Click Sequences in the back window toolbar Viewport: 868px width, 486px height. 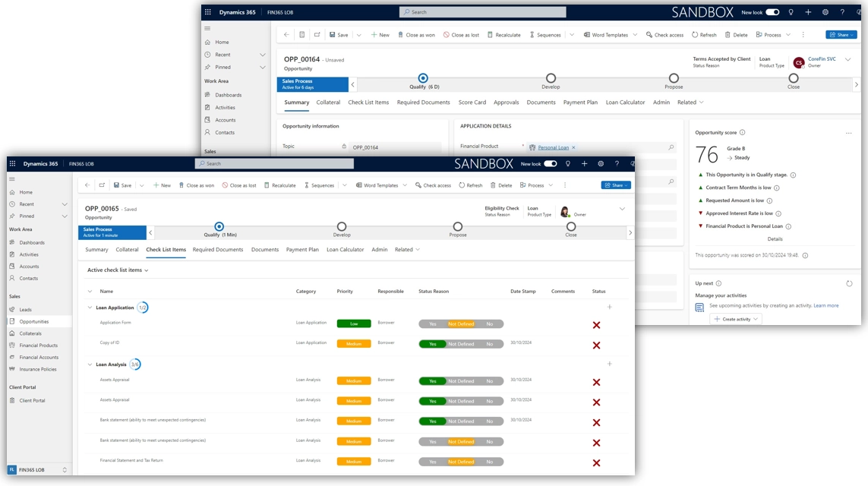pos(544,35)
